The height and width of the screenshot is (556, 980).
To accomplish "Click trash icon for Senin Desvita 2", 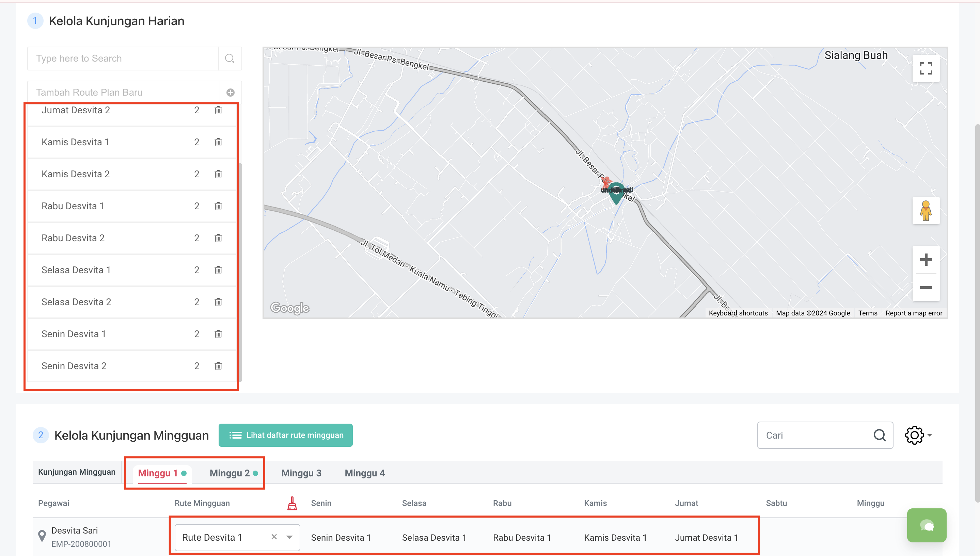I will click(218, 366).
